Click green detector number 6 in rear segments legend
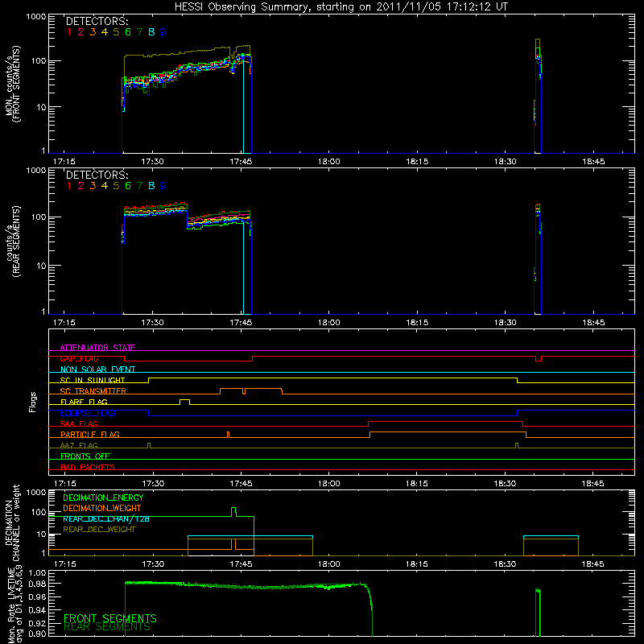The image size is (644, 644). point(128,186)
